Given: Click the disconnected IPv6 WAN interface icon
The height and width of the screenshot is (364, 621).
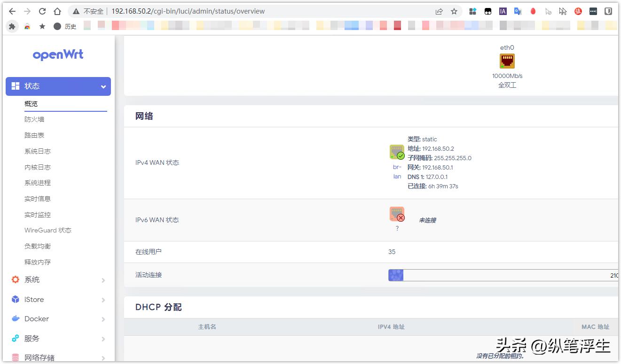Looking at the screenshot, I should tap(397, 214).
